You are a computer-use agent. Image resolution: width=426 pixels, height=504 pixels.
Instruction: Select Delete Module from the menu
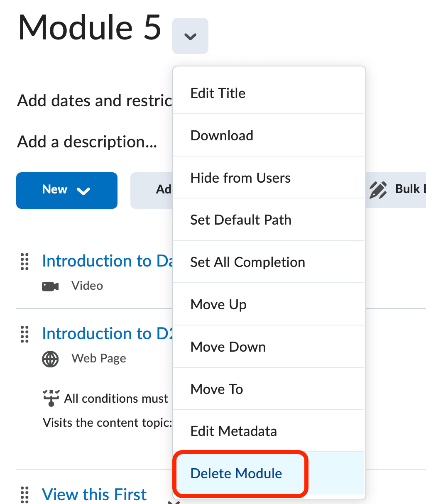[x=236, y=473]
